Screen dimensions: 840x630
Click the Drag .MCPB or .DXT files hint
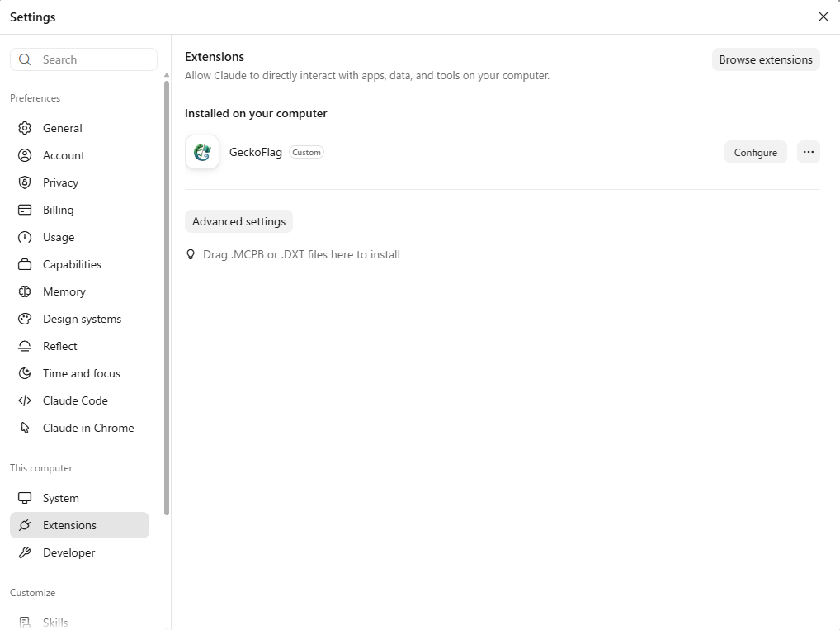302,254
